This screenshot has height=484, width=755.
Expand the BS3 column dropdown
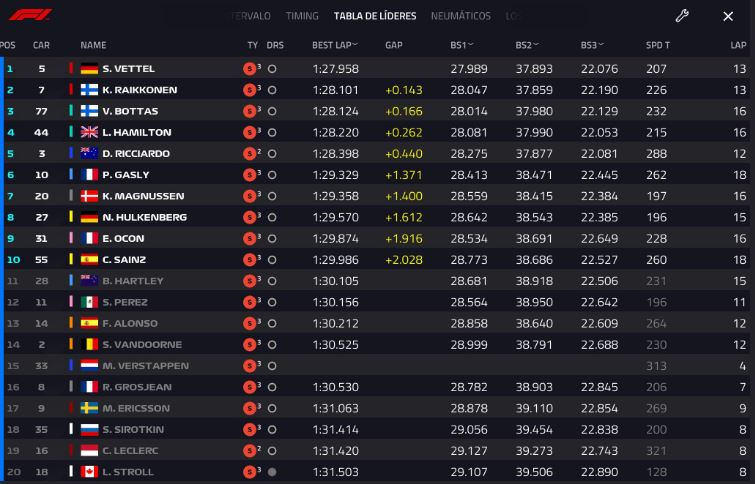click(600, 44)
